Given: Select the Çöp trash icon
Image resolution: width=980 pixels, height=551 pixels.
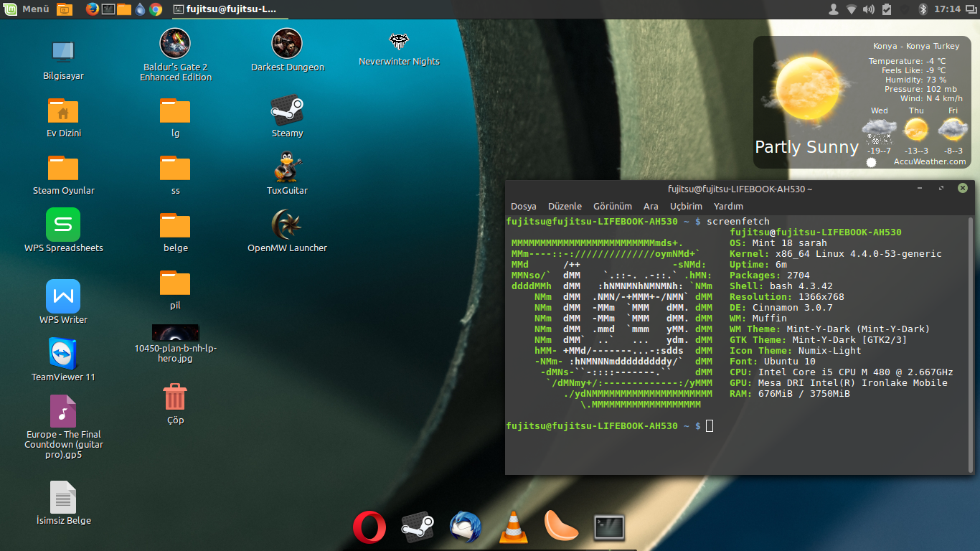Looking at the screenshot, I should pos(175,397).
